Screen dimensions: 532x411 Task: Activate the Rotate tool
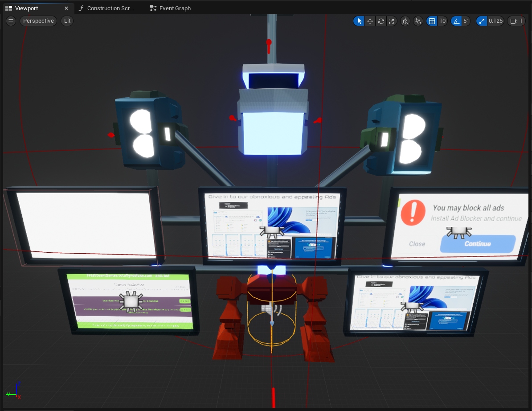pos(381,21)
